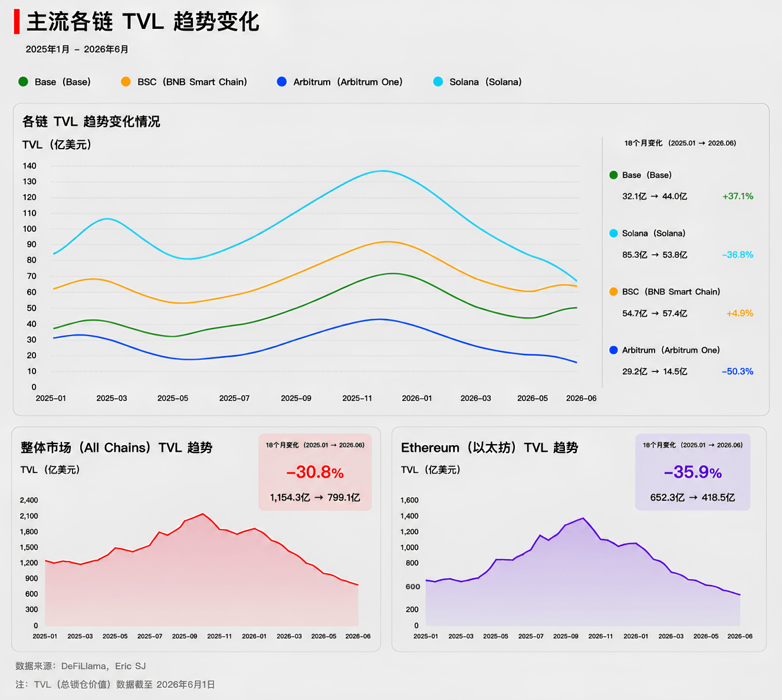Click the orange BSC dot in side panel
This screenshot has width=782, height=700.
click(x=613, y=292)
